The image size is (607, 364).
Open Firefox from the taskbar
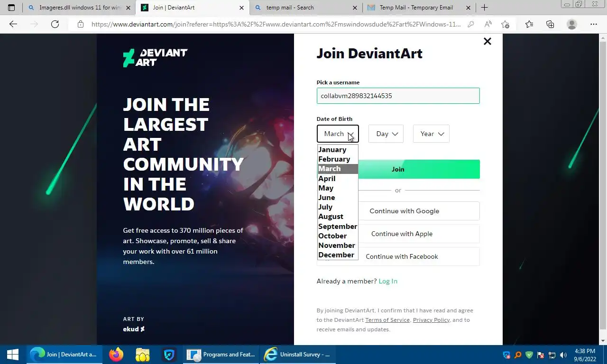pyautogui.click(x=116, y=354)
